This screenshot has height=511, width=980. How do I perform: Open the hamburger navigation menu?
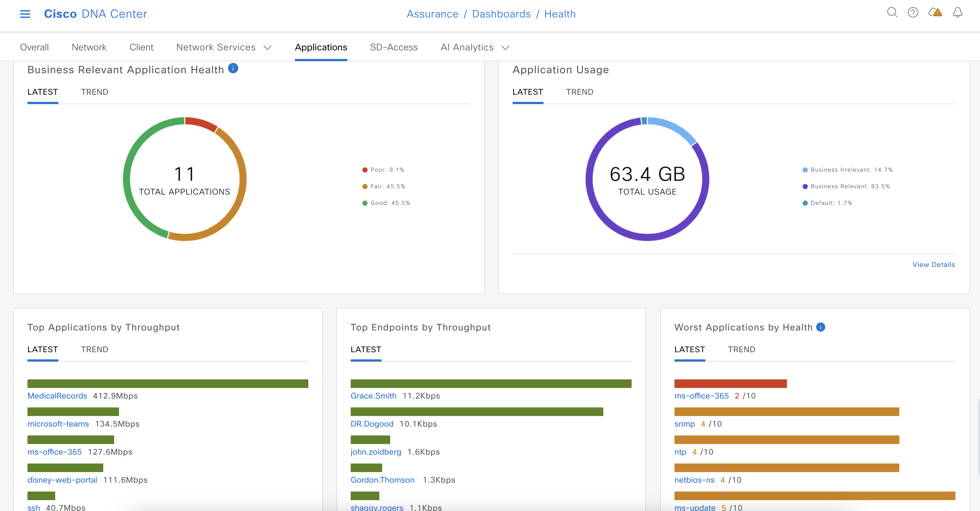25,14
